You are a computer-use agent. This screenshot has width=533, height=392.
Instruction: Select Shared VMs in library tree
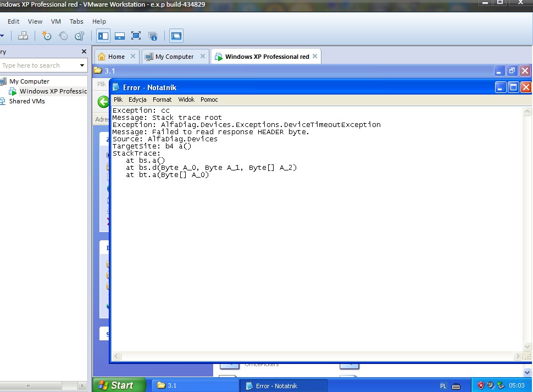[x=27, y=101]
